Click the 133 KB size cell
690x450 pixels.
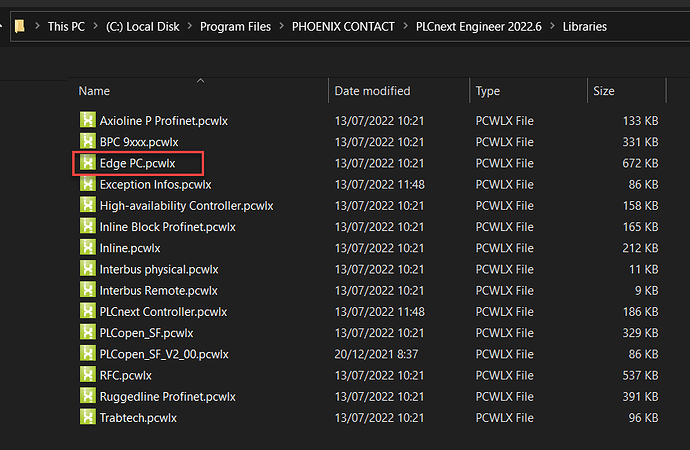pyautogui.click(x=640, y=121)
